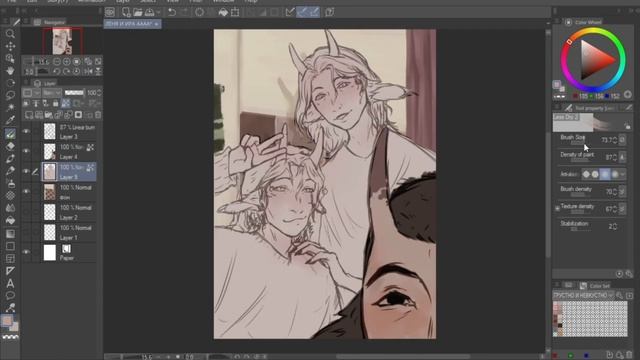
Task: Select the Ruler tool
Action: click(x=10, y=271)
